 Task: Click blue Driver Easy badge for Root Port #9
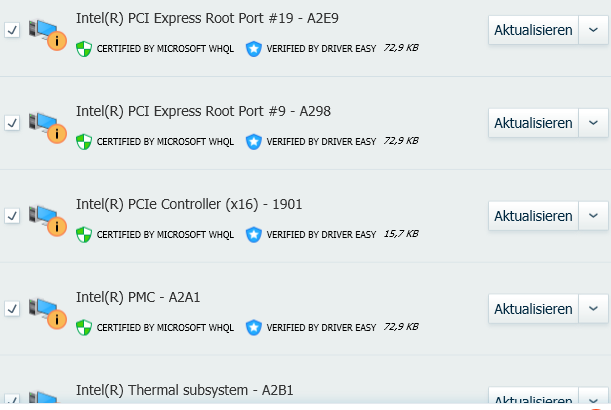pyautogui.click(x=254, y=141)
